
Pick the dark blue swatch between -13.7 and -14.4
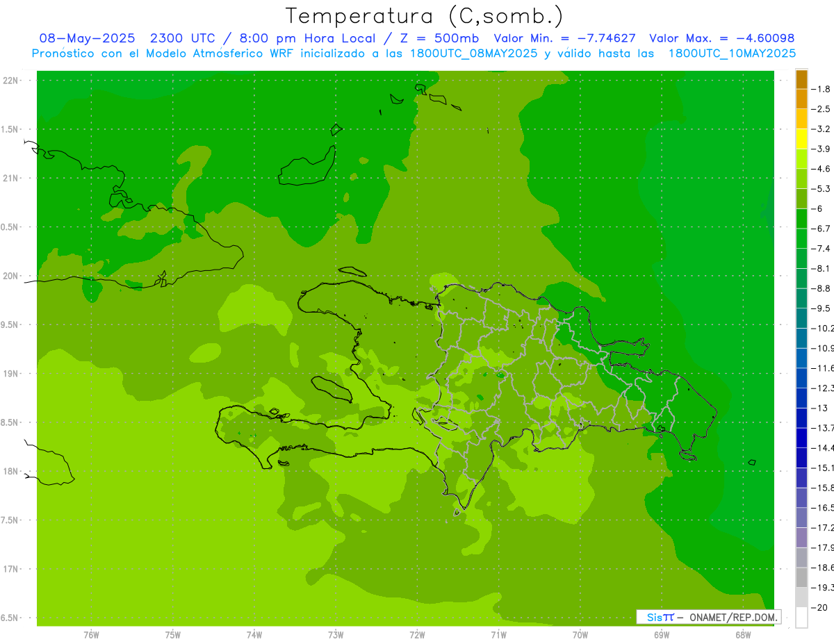coord(801,438)
